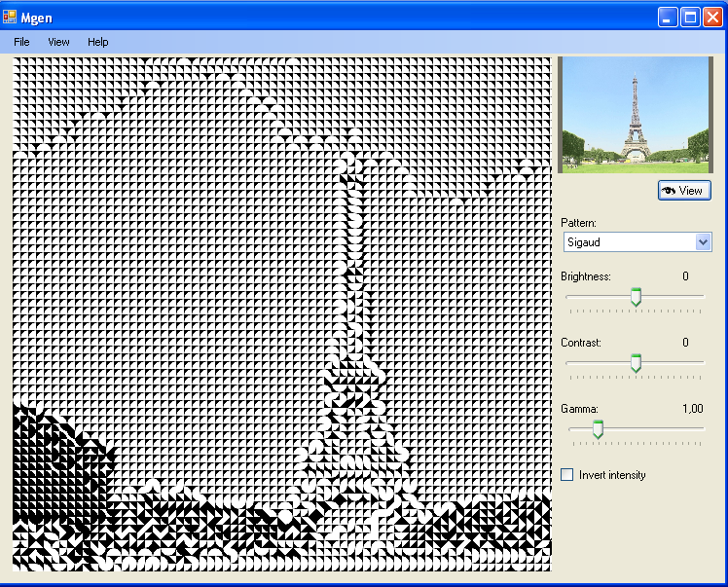This screenshot has width=728, height=587.
Task: Click the Gamma: label
Action: point(579,409)
